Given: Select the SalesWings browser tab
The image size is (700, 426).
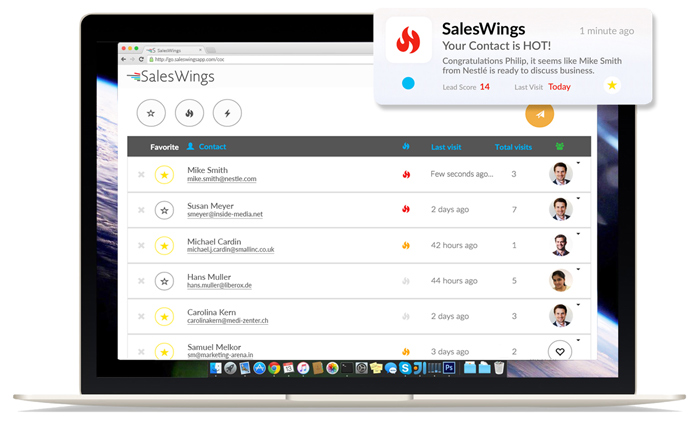Looking at the screenshot, I should pos(175,50).
